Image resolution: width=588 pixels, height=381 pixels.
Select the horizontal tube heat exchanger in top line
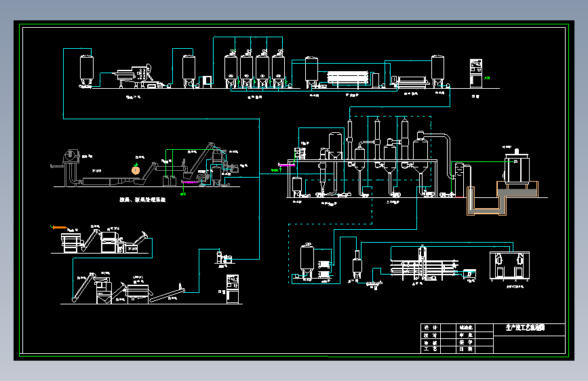pyautogui.click(x=348, y=78)
